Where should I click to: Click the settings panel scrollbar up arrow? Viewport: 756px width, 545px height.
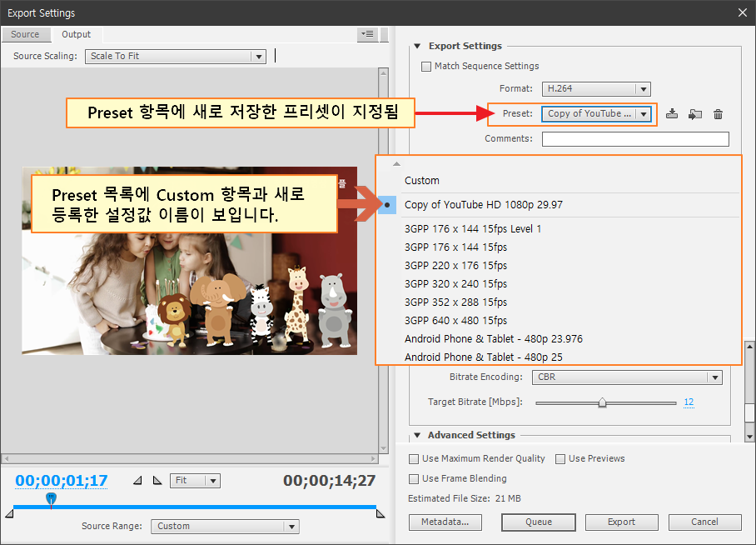click(749, 346)
